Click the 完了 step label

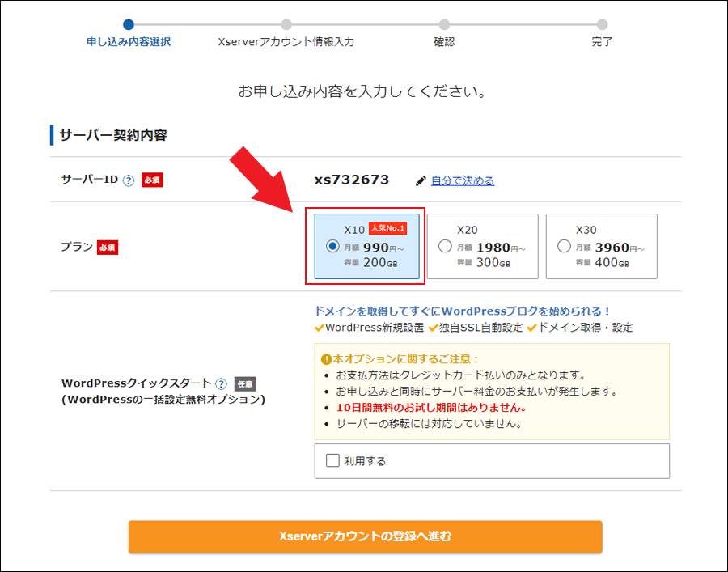[602, 42]
